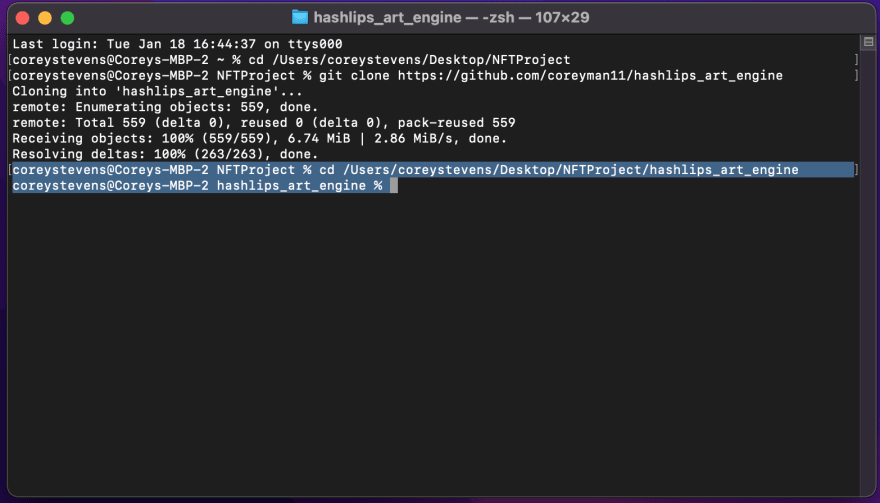This screenshot has height=503, width=880.
Task: Click the 'remote: Enumerating objects: 559' line
Action: (x=165, y=107)
